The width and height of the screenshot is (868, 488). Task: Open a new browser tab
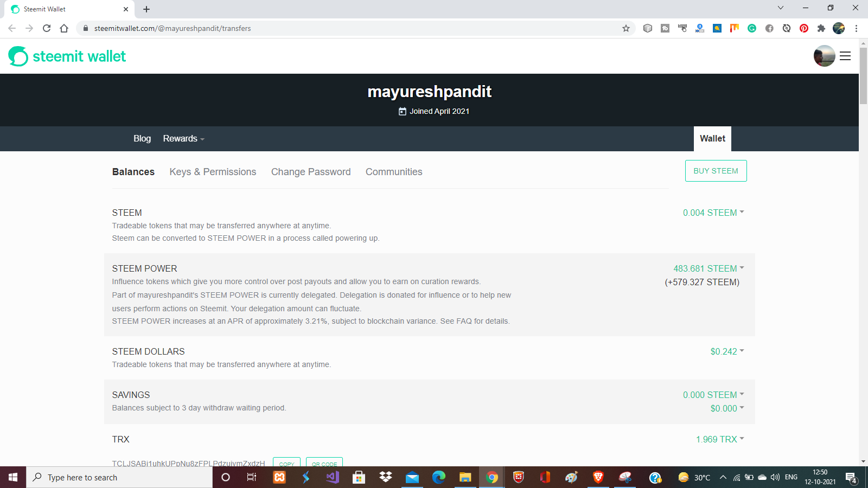tap(146, 9)
